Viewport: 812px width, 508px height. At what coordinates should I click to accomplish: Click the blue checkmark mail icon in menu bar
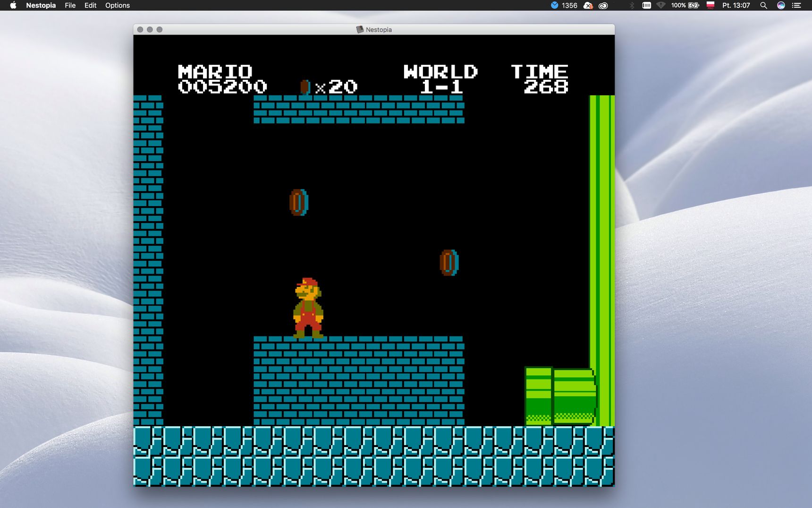pyautogui.click(x=555, y=5)
